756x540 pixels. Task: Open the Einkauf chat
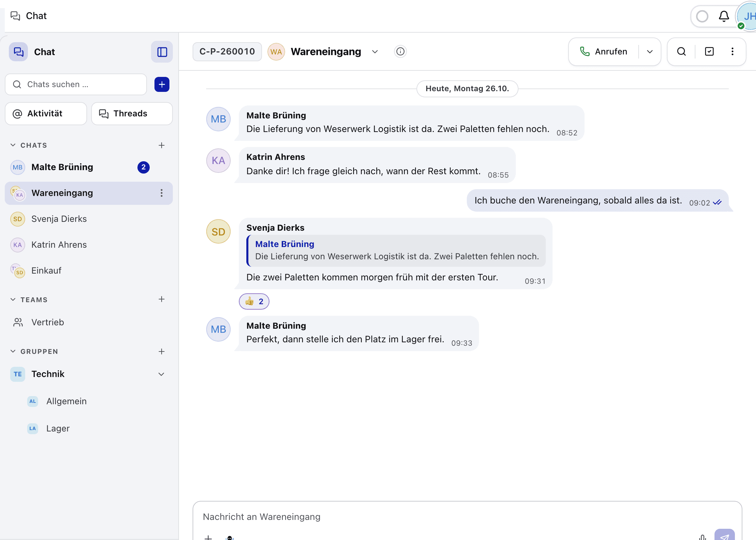click(88, 271)
